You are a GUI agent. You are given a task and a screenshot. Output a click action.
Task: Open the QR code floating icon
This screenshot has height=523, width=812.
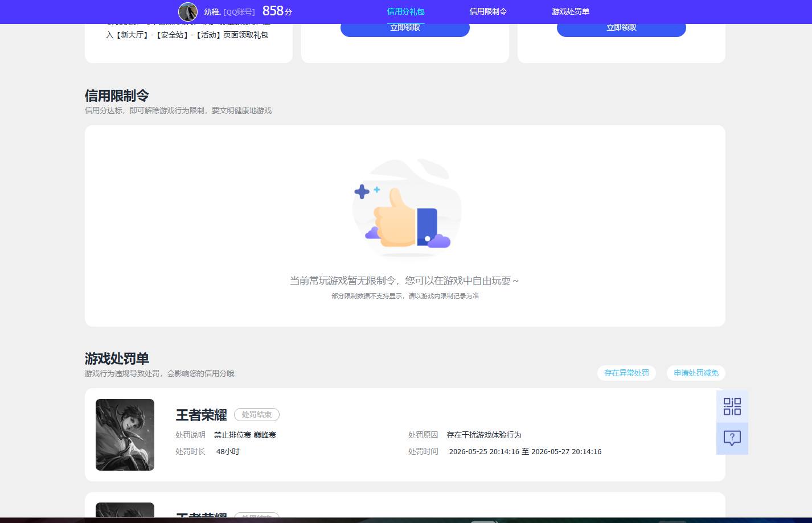click(x=732, y=406)
